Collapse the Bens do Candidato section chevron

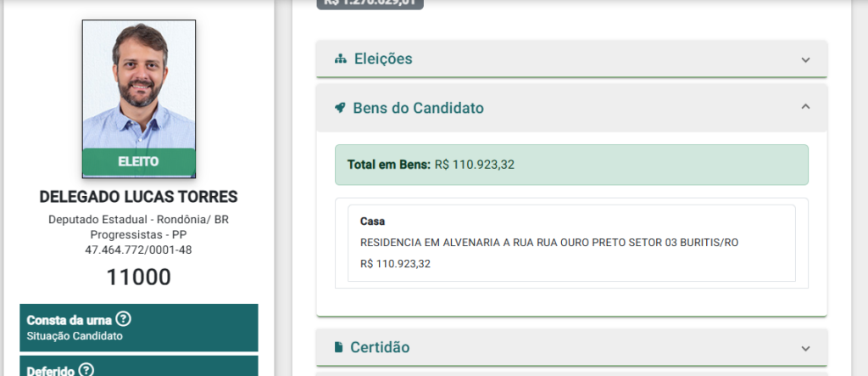point(805,106)
